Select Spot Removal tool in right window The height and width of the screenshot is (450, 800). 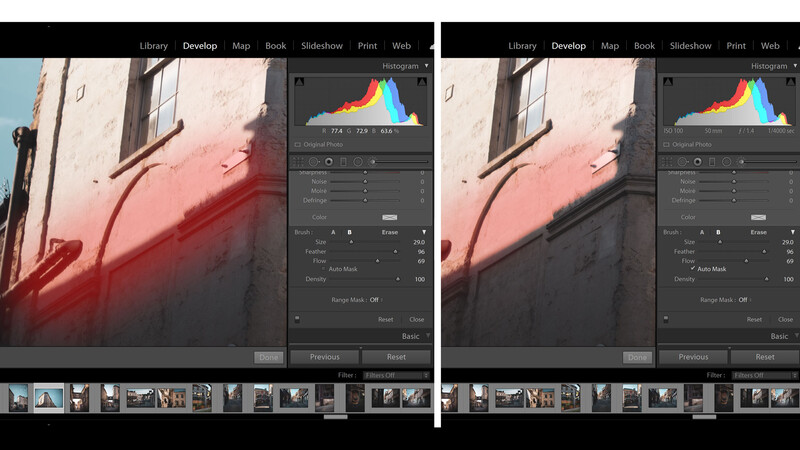click(x=683, y=162)
